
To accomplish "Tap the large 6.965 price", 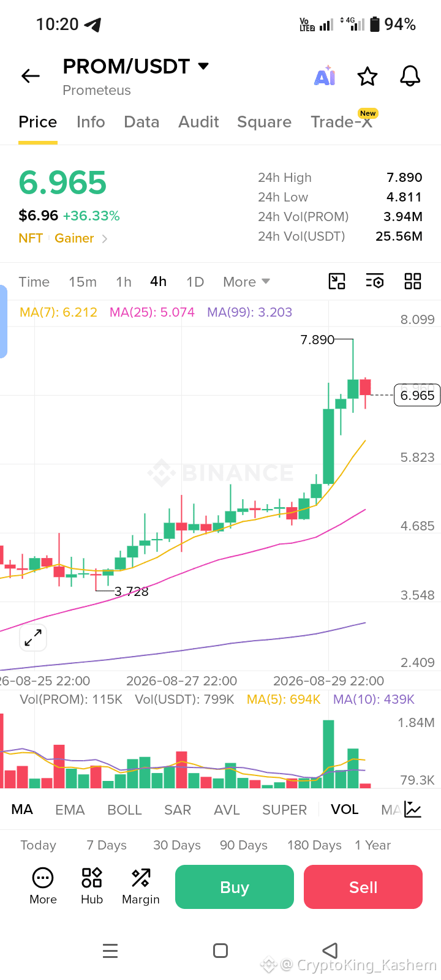I will [x=62, y=183].
